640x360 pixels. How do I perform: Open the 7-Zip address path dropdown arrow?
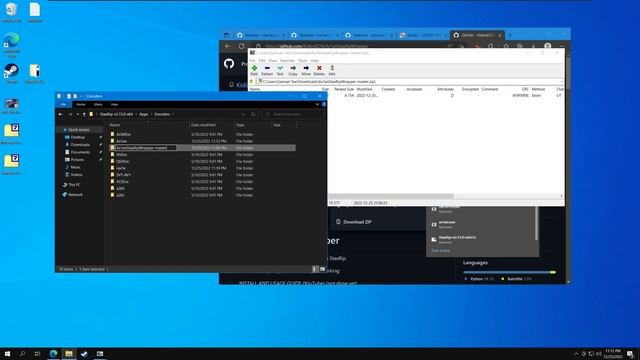coord(562,82)
